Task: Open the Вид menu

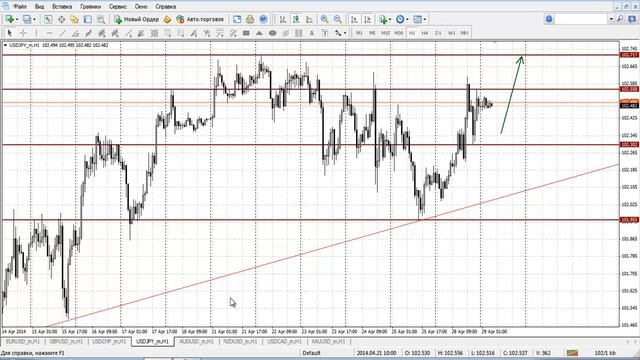Action: click(39, 7)
